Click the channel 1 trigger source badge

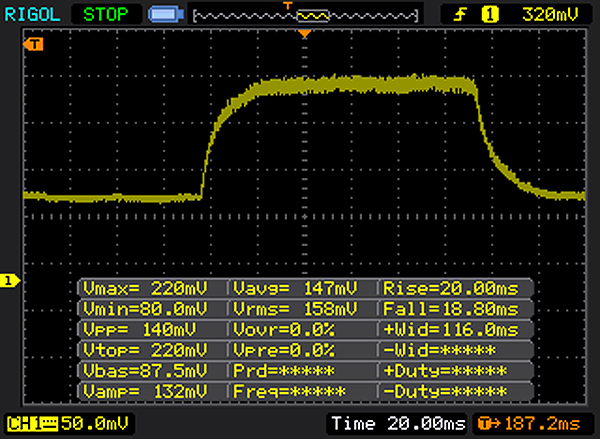[x=490, y=15]
